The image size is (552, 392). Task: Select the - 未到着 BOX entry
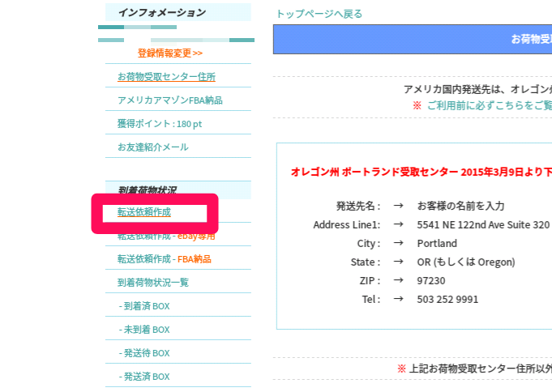coord(144,330)
